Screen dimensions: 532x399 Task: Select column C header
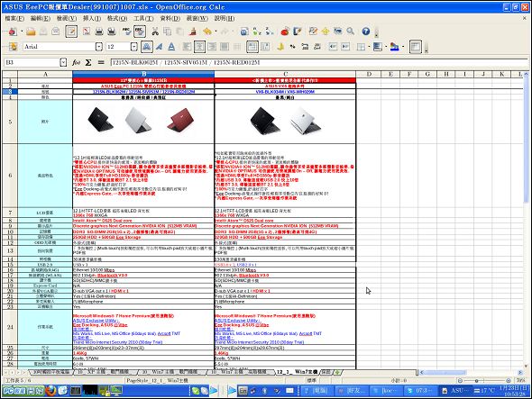coord(285,74)
